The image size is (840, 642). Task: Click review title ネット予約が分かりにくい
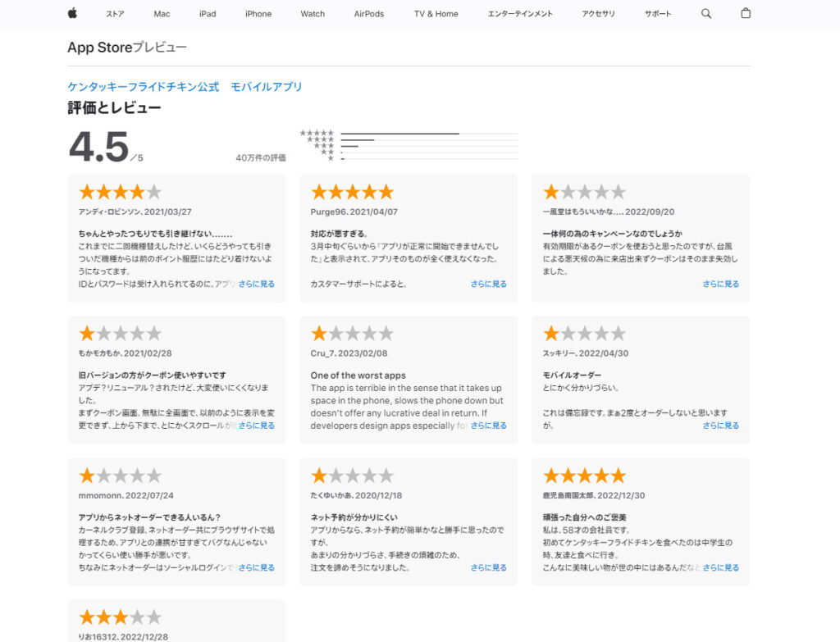pyautogui.click(x=354, y=517)
